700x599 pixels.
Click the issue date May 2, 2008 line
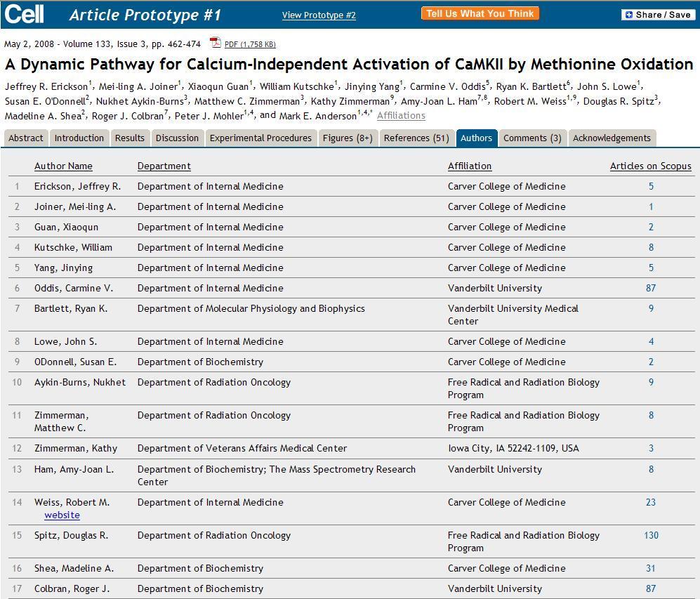point(103,44)
